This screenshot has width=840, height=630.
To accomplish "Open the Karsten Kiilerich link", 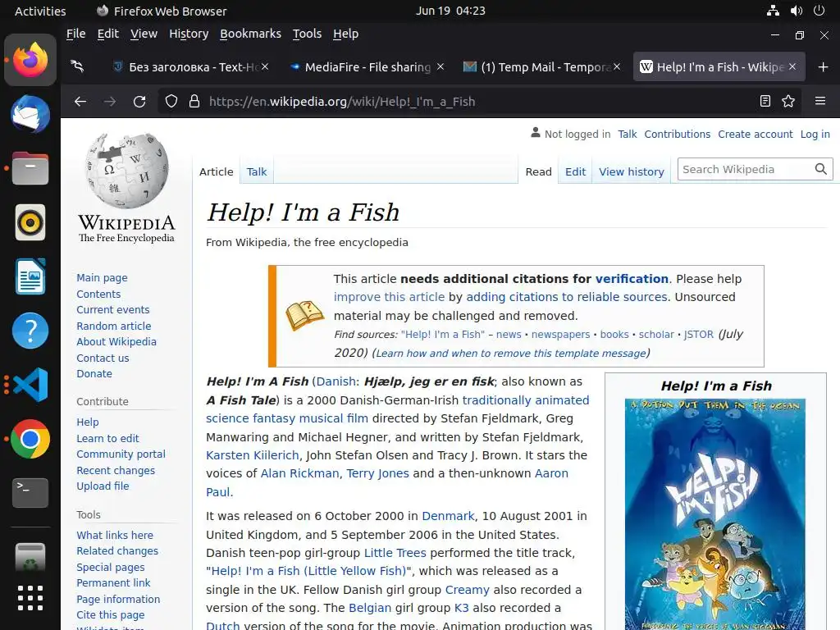I will (x=253, y=455).
